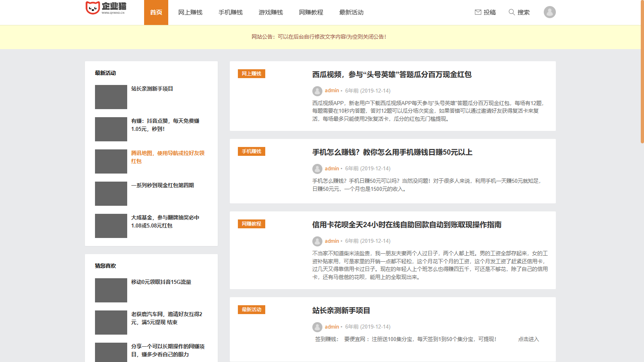
Task: Click the 手机赚钱 orange category tag
Action: click(252, 151)
